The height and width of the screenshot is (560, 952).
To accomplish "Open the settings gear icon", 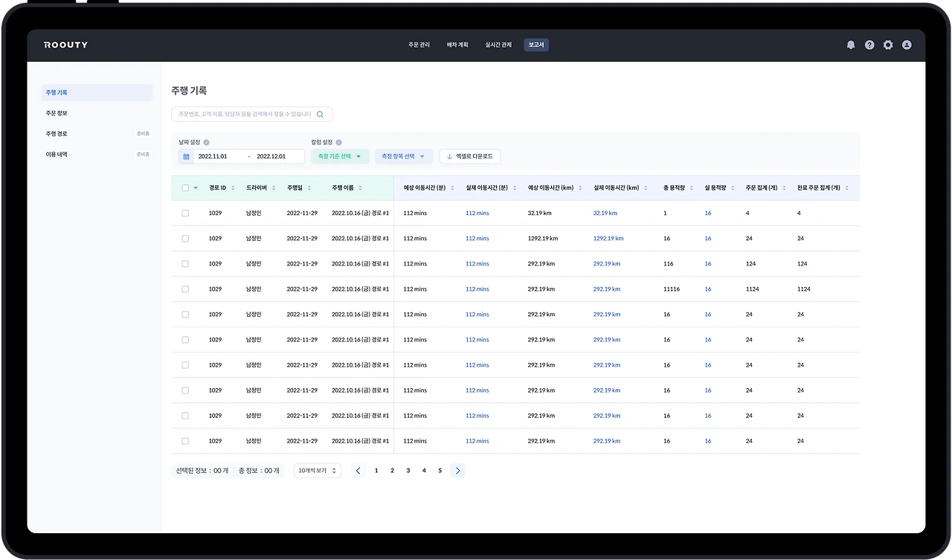I will click(888, 45).
